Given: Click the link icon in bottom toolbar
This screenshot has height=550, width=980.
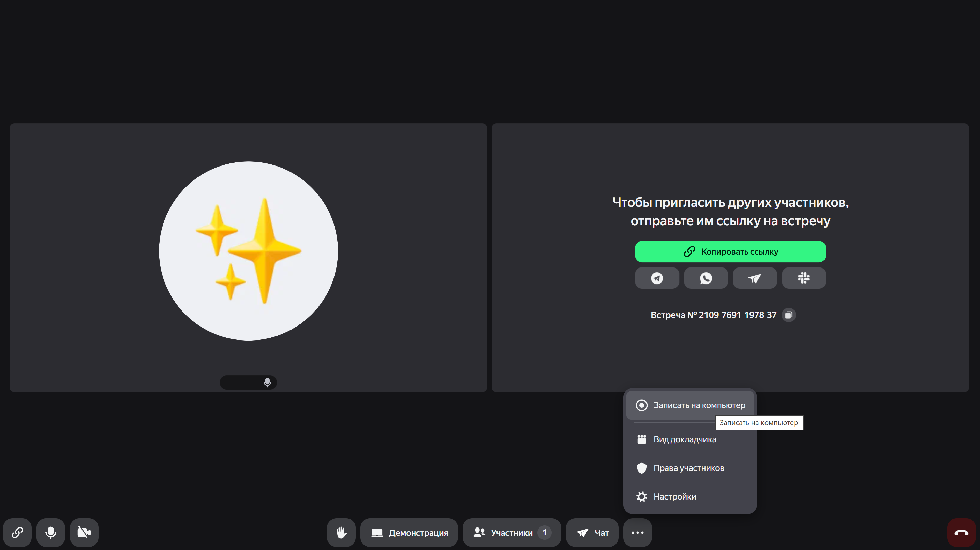Looking at the screenshot, I should click(x=17, y=532).
